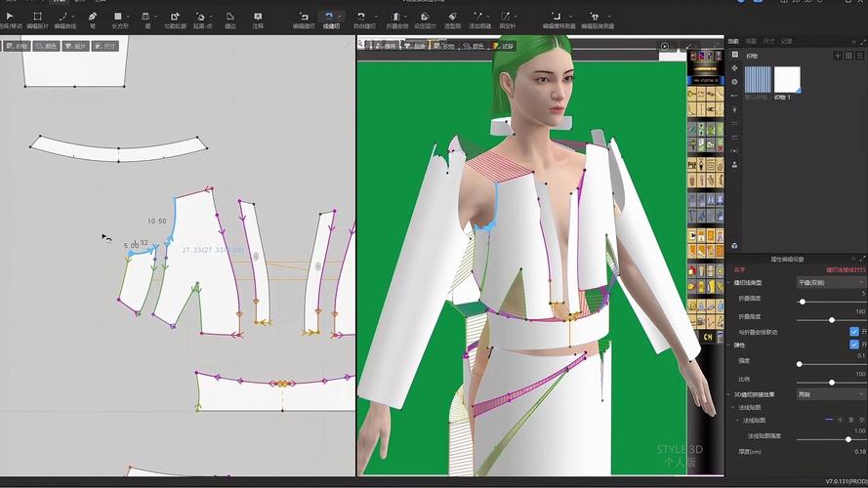The image size is (868, 488).
Task: Switch to the Scene tab in right panel
Action: (x=751, y=42)
